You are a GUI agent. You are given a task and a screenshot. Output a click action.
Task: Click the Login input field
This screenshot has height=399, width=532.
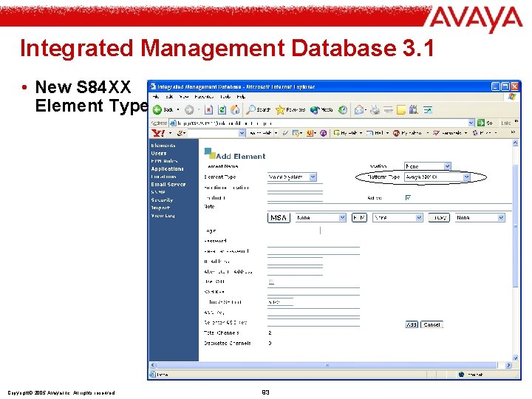pos(294,231)
